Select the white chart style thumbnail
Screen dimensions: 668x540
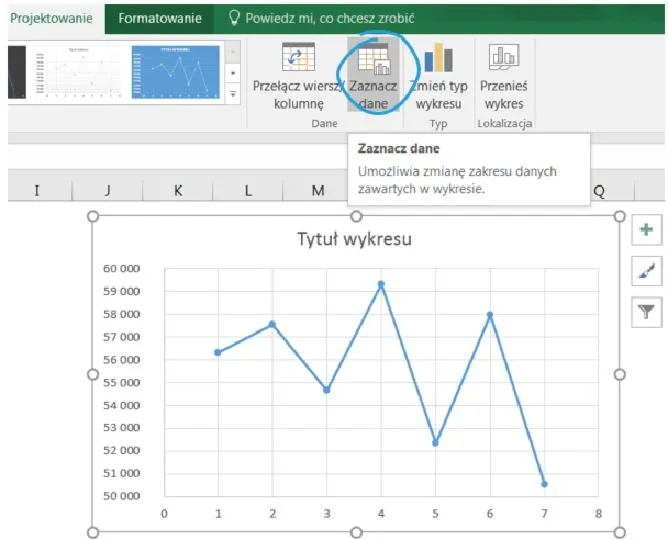click(x=78, y=72)
